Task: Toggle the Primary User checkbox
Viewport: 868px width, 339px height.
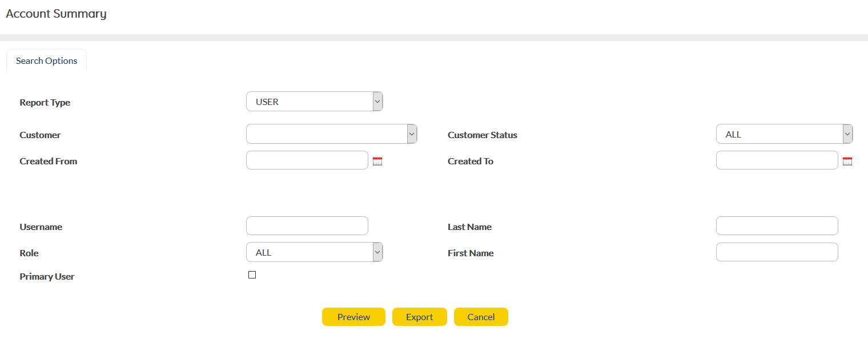Action: click(252, 275)
